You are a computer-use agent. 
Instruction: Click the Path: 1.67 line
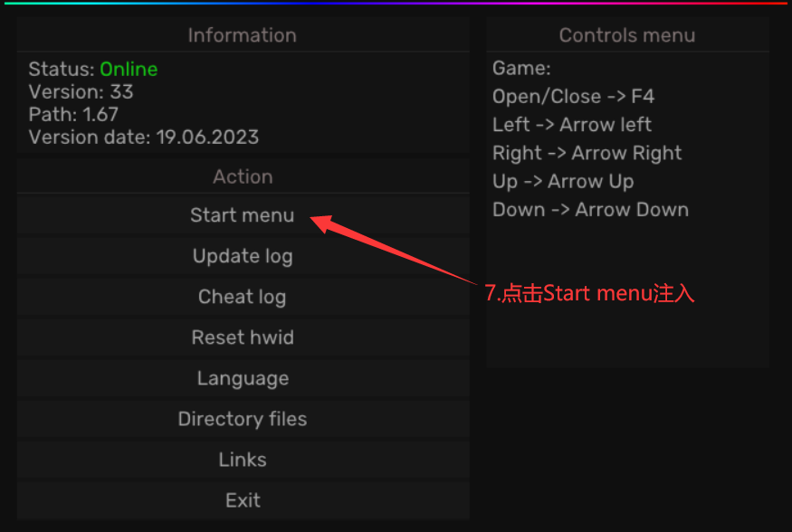[73, 115]
